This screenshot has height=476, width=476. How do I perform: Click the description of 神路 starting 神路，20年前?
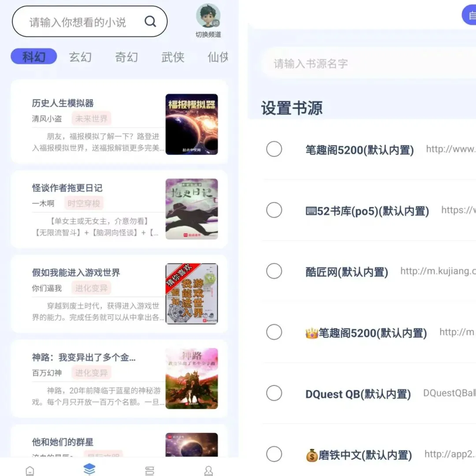98,396
